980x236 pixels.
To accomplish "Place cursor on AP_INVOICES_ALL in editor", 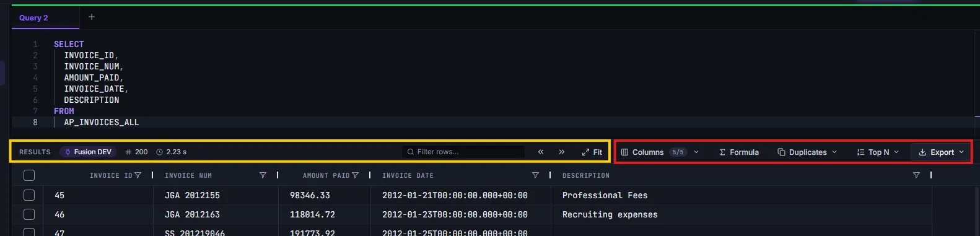I will pyautogui.click(x=102, y=122).
